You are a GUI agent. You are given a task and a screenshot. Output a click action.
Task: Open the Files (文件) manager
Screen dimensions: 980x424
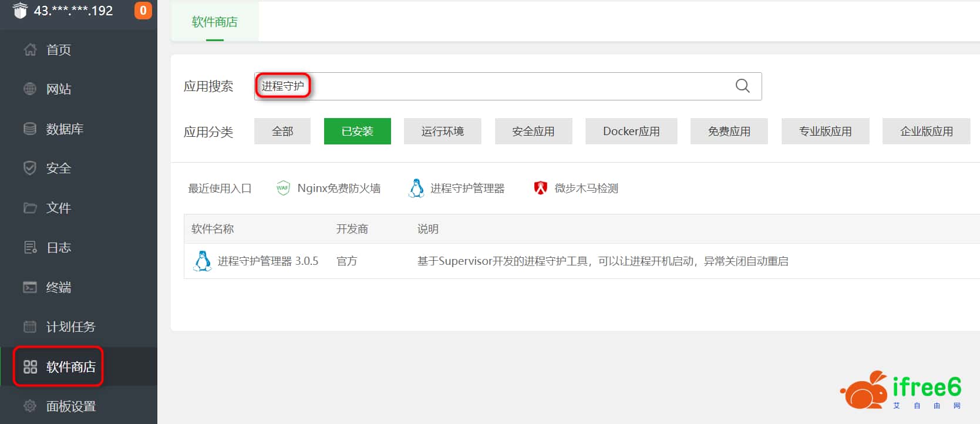[58, 208]
